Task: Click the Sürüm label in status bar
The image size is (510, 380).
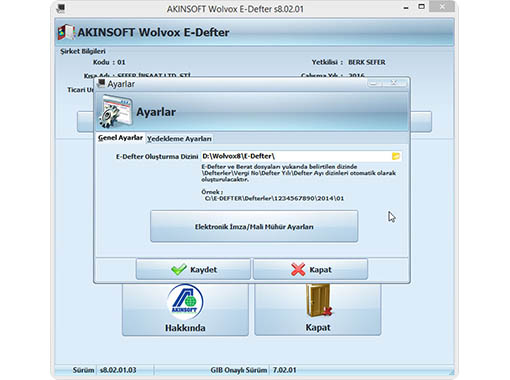Action: click(83, 370)
